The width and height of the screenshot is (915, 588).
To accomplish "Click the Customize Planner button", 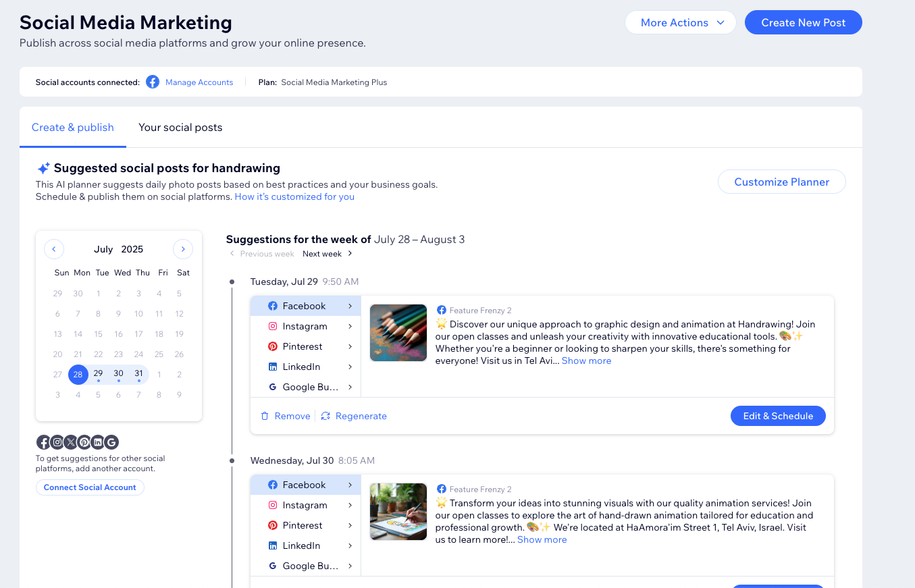I will coord(781,182).
